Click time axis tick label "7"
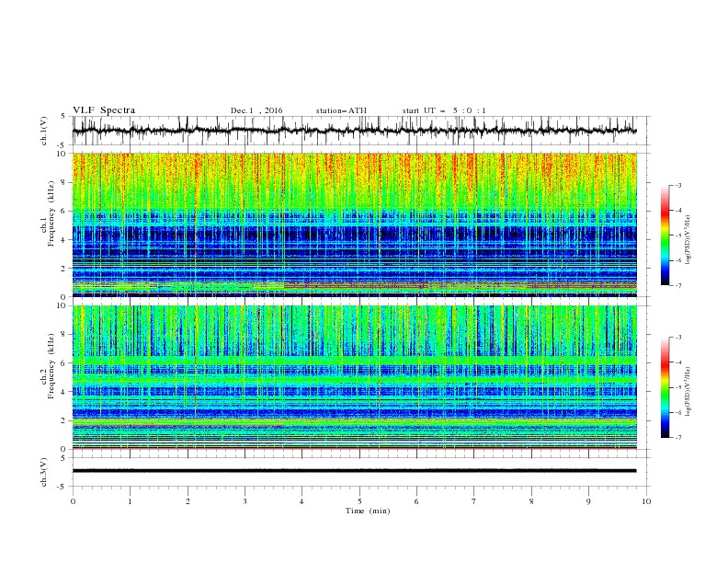 474,501
